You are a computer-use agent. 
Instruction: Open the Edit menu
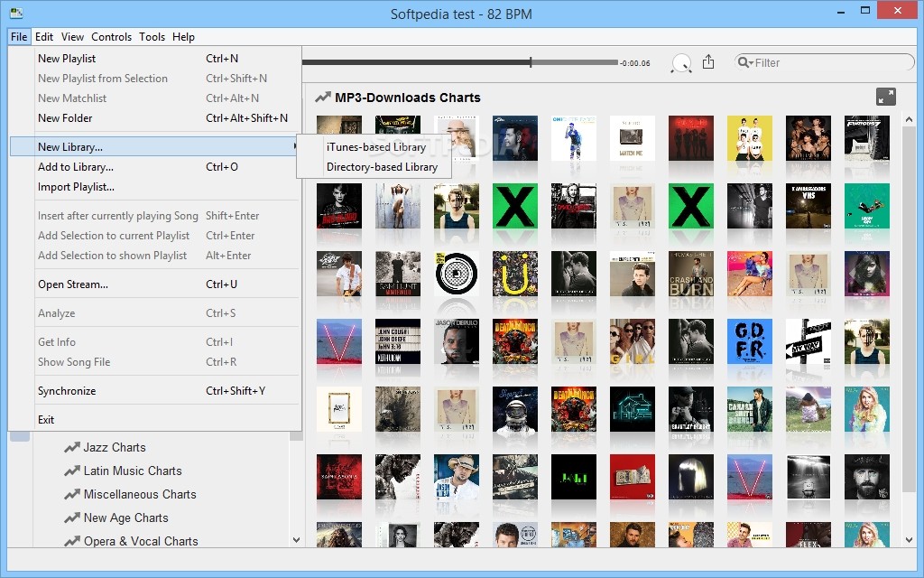coord(44,36)
